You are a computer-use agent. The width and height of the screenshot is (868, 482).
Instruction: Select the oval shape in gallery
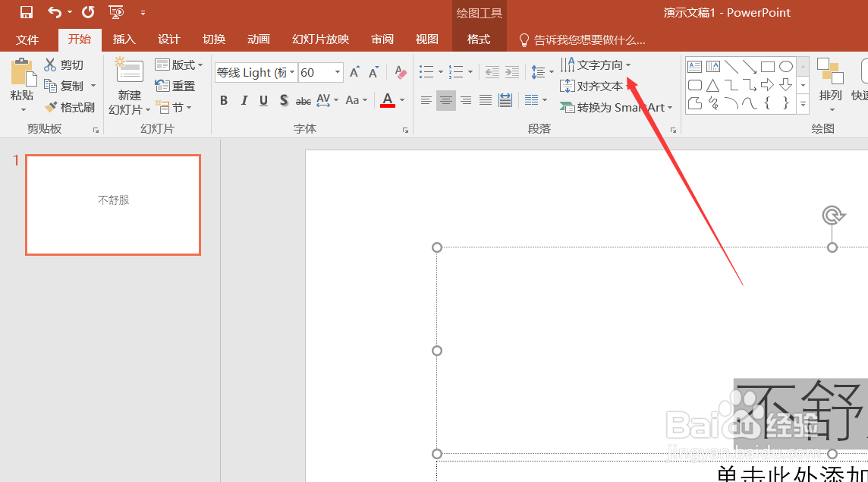(x=786, y=67)
